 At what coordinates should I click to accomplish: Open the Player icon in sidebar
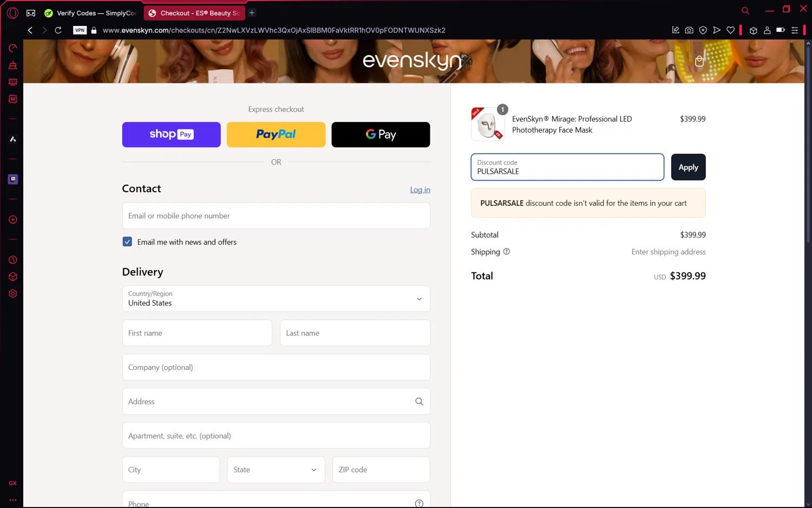pyautogui.click(x=13, y=220)
